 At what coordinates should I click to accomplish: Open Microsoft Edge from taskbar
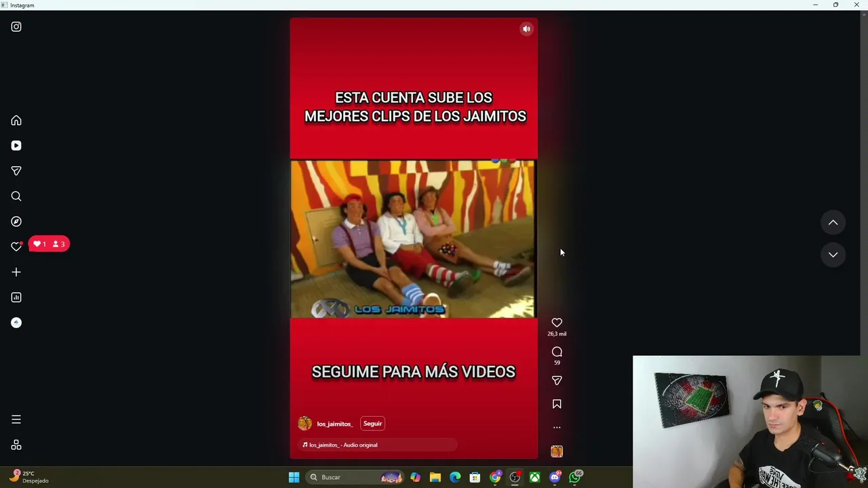pyautogui.click(x=455, y=477)
